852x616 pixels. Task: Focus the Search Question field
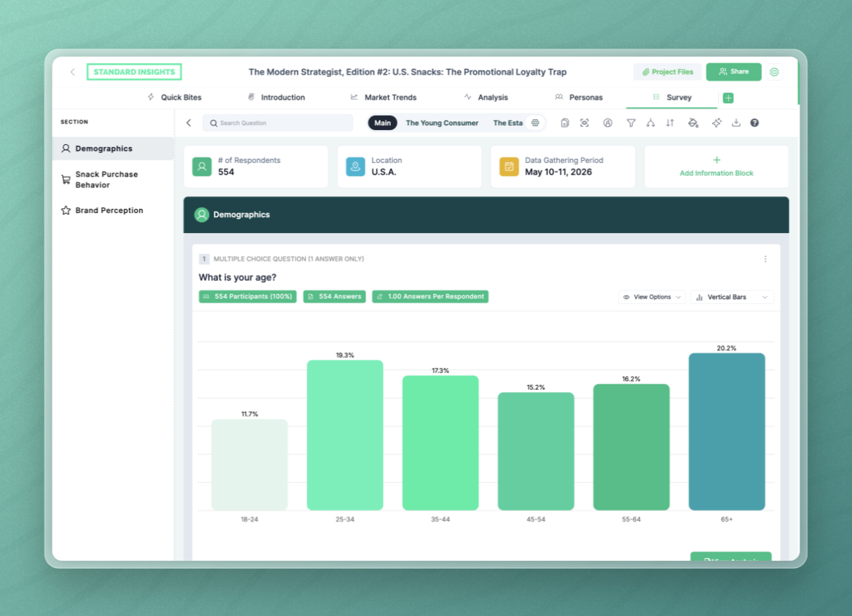(x=278, y=123)
